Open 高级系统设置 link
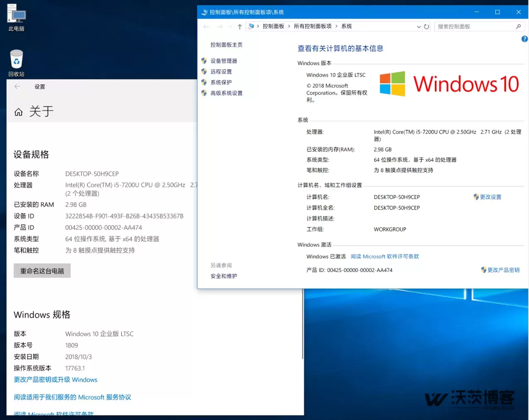The height and width of the screenshot is (420, 529). pyautogui.click(x=227, y=93)
